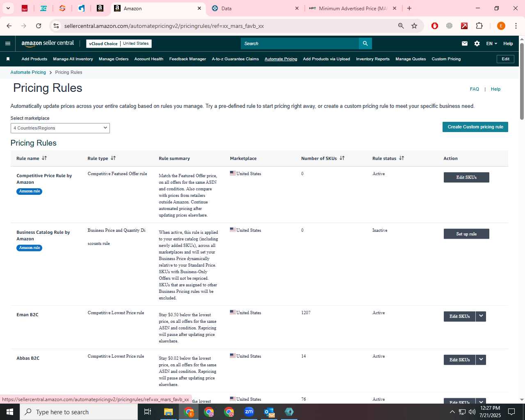Edit SKUs for Competitive Price Rule
The height and width of the screenshot is (420, 525).
[x=466, y=177]
